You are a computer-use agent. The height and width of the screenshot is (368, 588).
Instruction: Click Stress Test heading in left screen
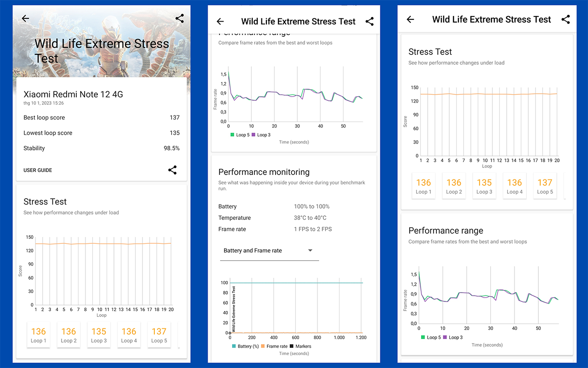pos(45,201)
